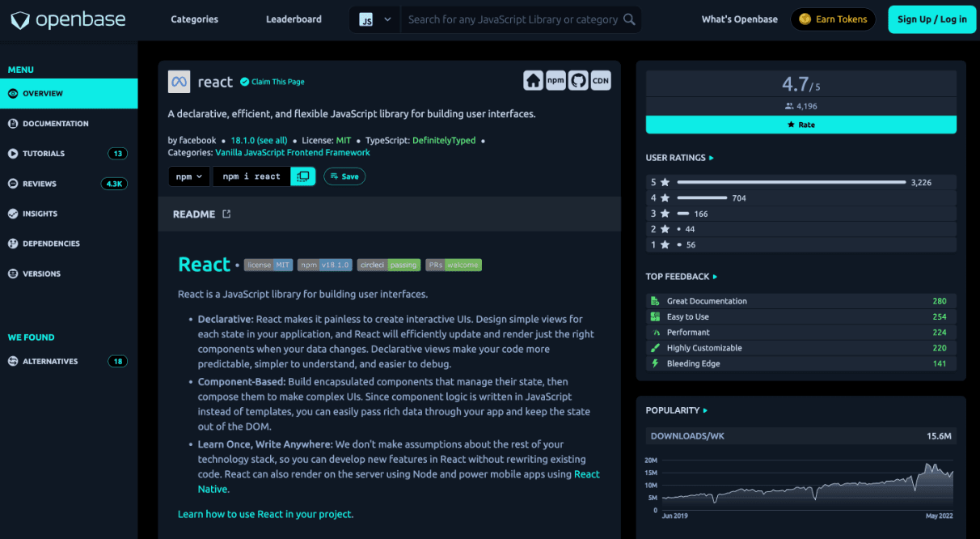980x539 pixels.
Task: Open the npm icon button for react
Action: point(555,80)
